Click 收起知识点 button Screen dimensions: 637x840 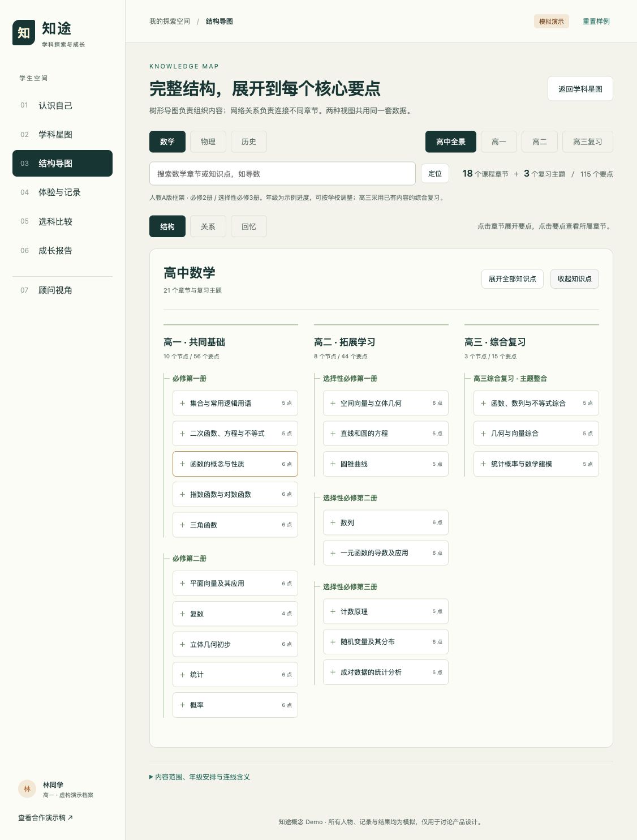pos(575,278)
